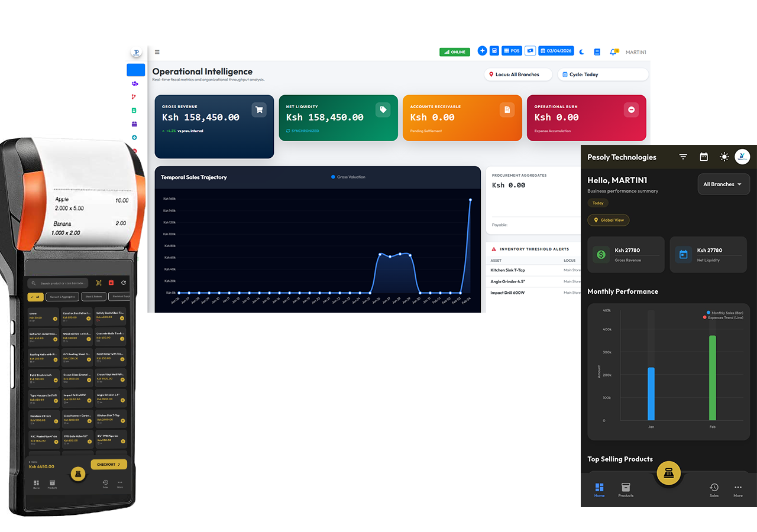
Task: Open notifications via the bell icon
Action: click(x=613, y=52)
